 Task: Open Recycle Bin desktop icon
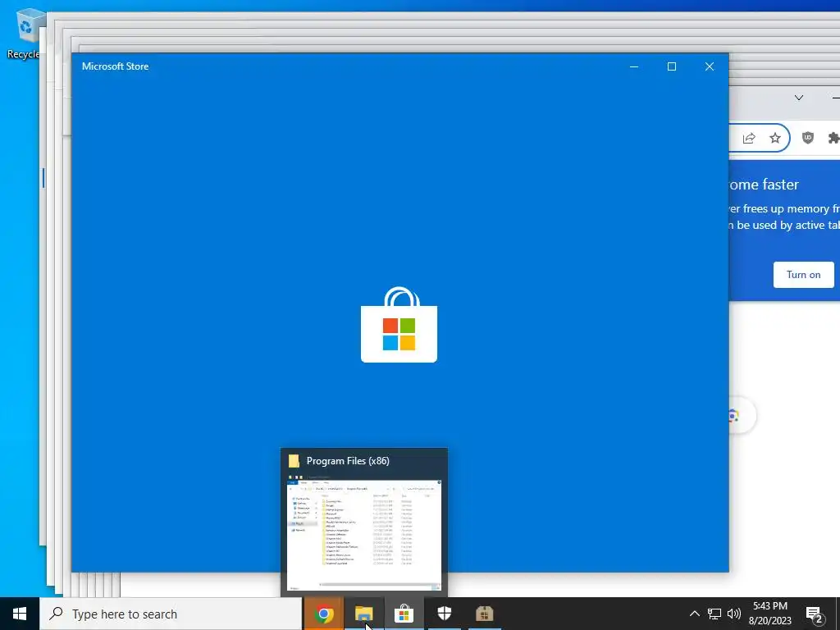pos(24,33)
